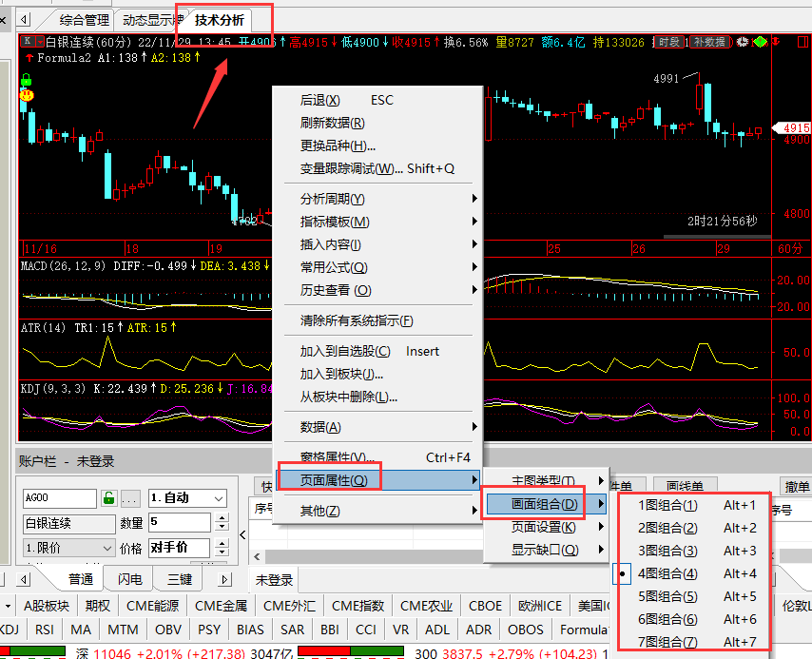
Task: Select 6图组合(6) option
Action: click(x=692, y=619)
